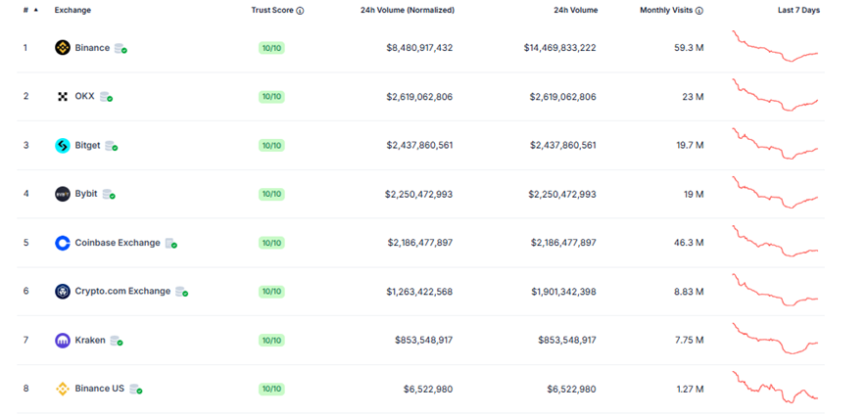Sort by the Trust Score column header
Screen dimensions: 868x416
(272, 10)
